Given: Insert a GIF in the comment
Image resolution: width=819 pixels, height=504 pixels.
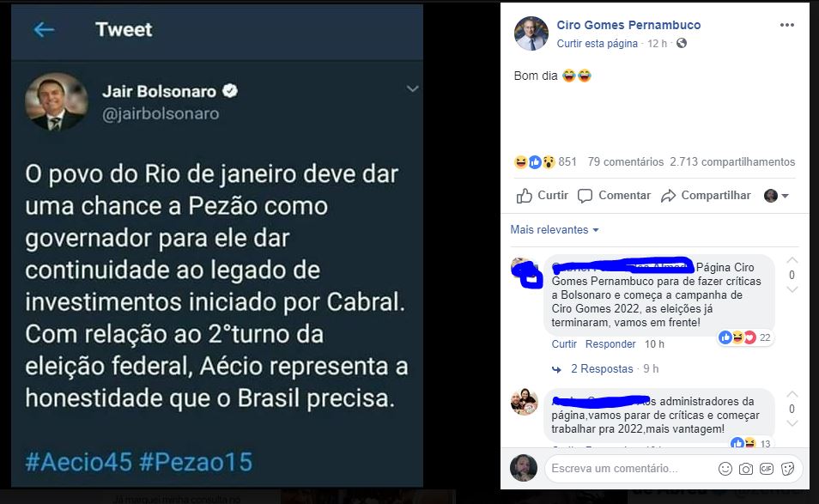Looking at the screenshot, I should tap(767, 469).
